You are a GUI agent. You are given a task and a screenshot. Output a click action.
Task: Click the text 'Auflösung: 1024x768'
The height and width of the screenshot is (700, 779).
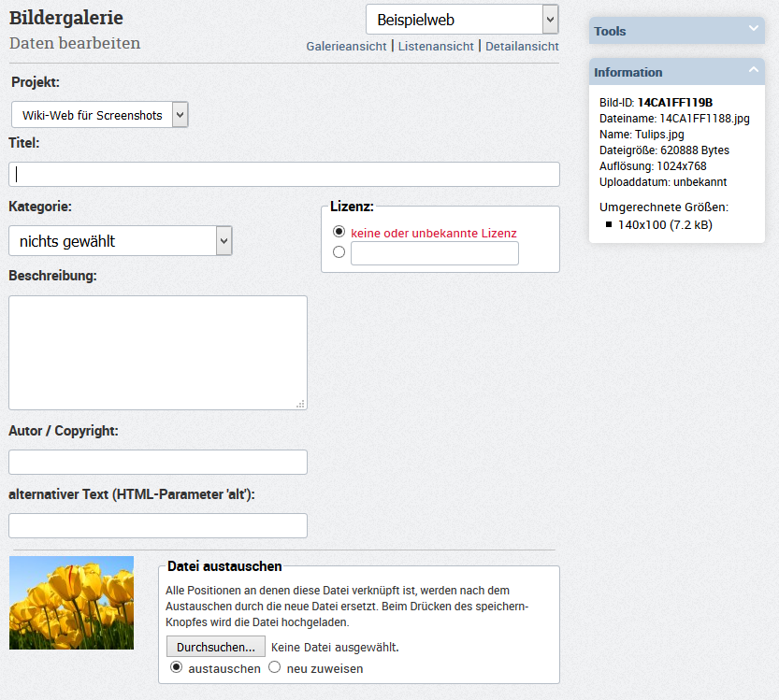[x=653, y=165]
